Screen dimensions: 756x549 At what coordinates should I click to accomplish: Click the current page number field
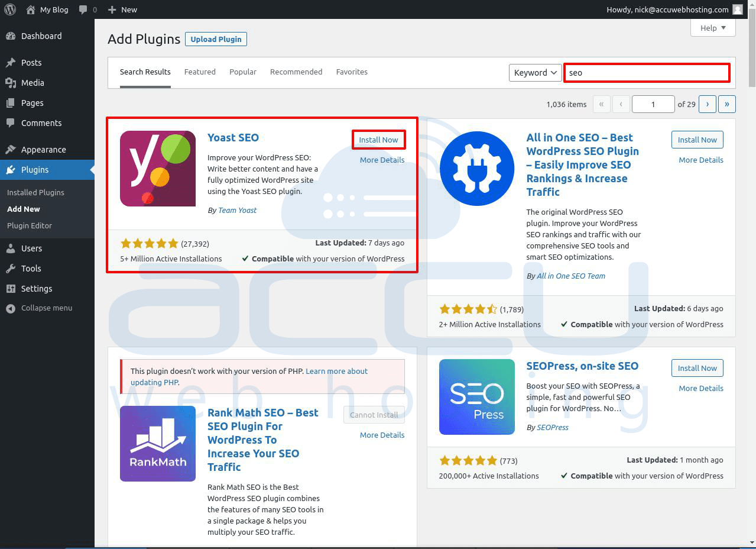point(653,104)
